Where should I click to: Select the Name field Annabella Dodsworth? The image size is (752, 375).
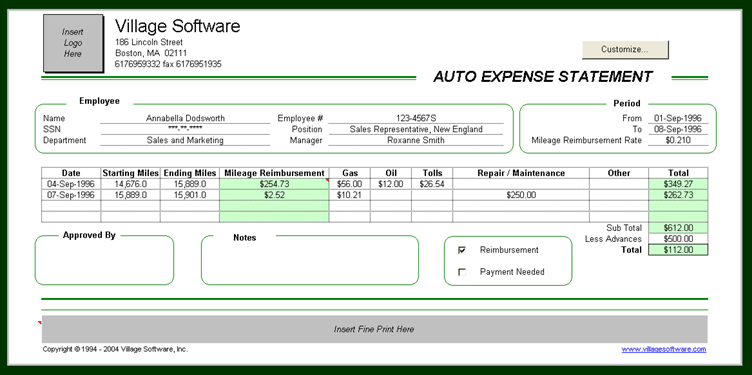click(x=185, y=118)
